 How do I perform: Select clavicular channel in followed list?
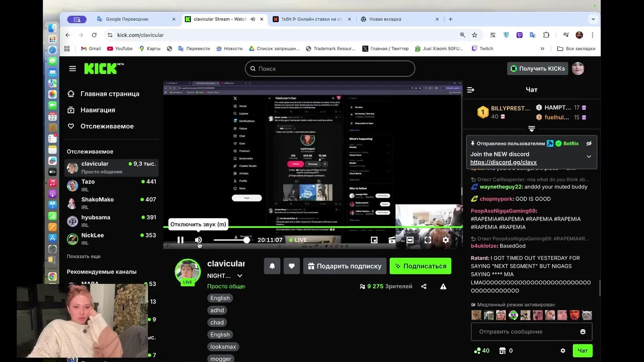pyautogui.click(x=111, y=167)
